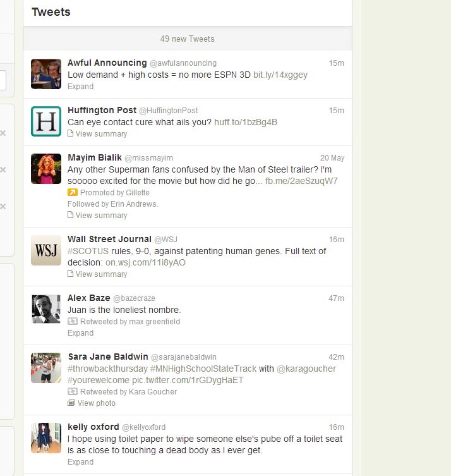Click the Huffington Post H logo avatar

click(46, 121)
